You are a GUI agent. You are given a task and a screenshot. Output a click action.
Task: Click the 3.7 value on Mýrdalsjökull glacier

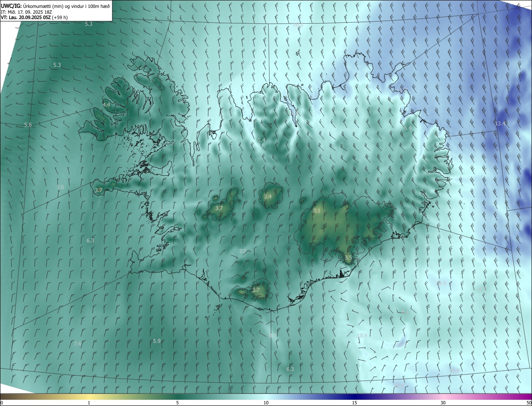[256, 290]
